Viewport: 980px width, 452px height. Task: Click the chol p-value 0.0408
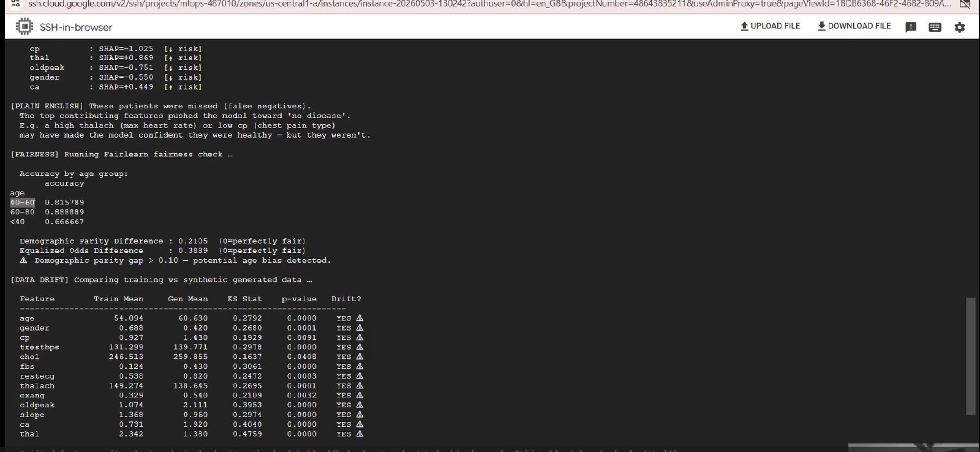[x=302, y=357]
